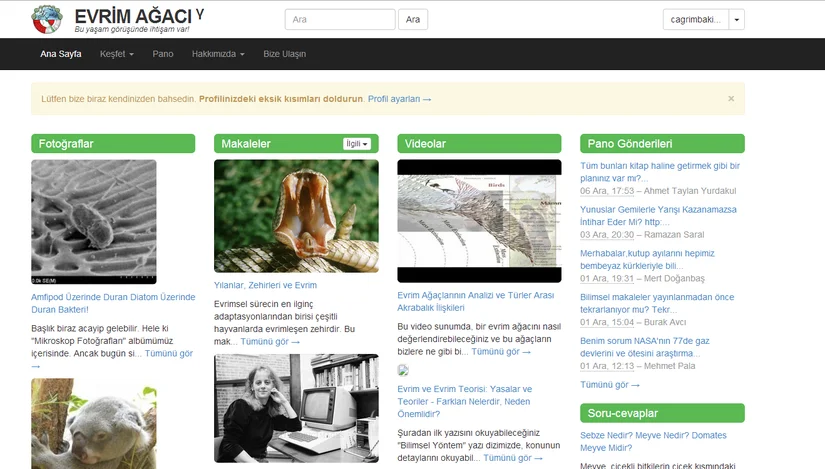
Task: Focus the Ara search input field
Action: (340, 20)
